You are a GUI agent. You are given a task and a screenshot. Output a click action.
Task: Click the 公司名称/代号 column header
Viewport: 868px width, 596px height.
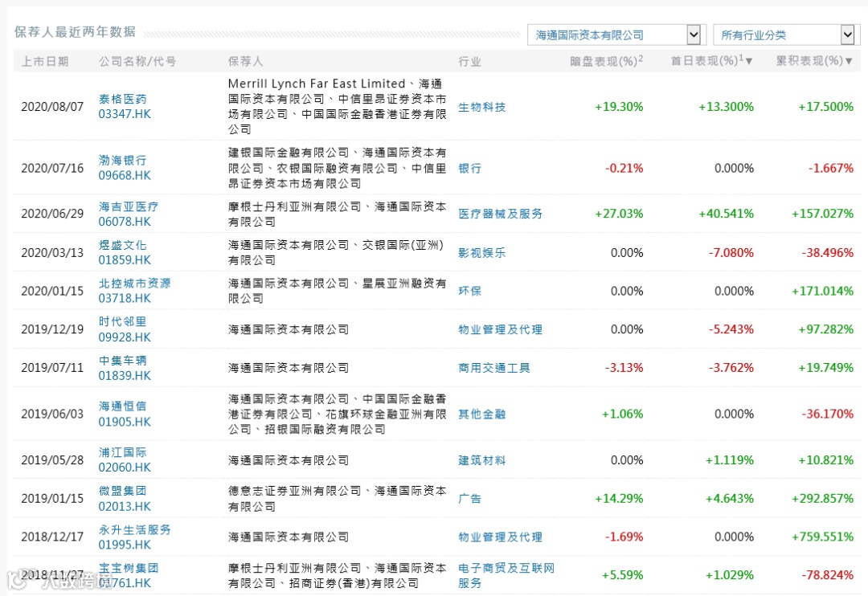pyautogui.click(x=137, y=61)
